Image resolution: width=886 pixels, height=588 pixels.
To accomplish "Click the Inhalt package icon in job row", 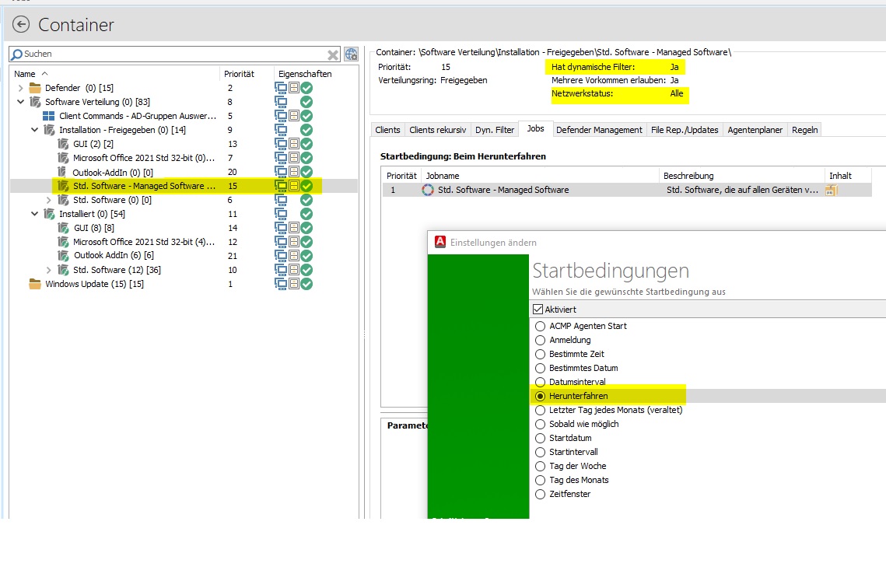I will click(x=830, y=191).
